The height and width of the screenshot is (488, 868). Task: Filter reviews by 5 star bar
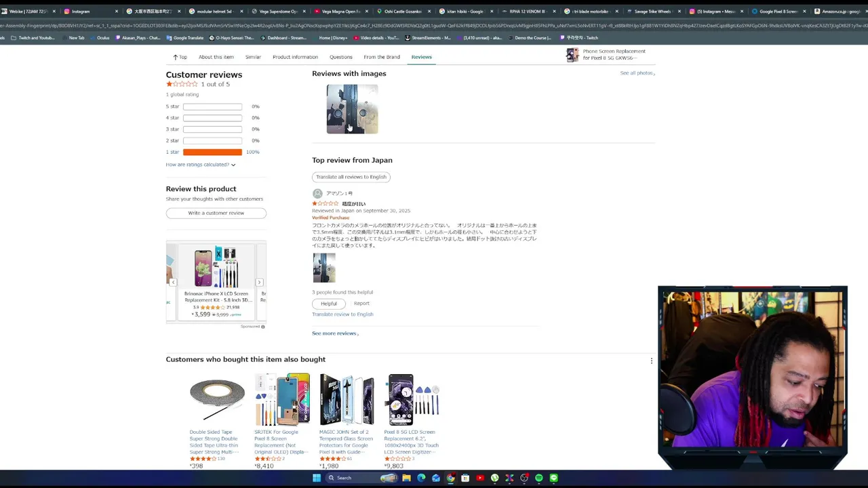tap(212, 106)
